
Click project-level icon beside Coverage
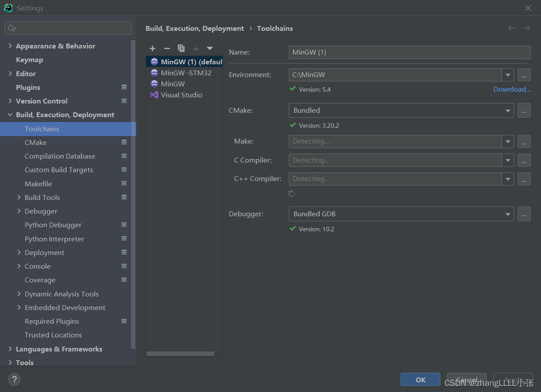[x=124, y=280]
